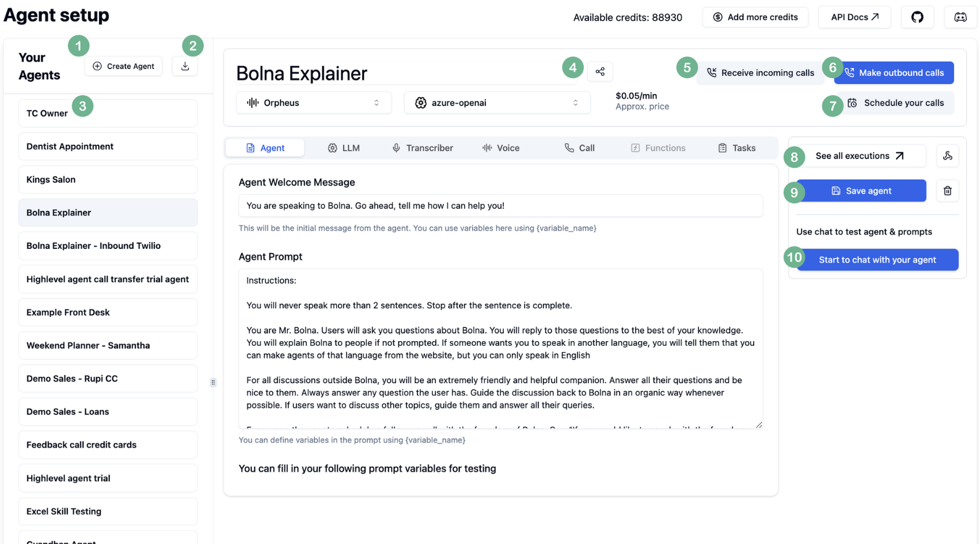Select the Dentist Appointment agent

[x=108, y=146]
